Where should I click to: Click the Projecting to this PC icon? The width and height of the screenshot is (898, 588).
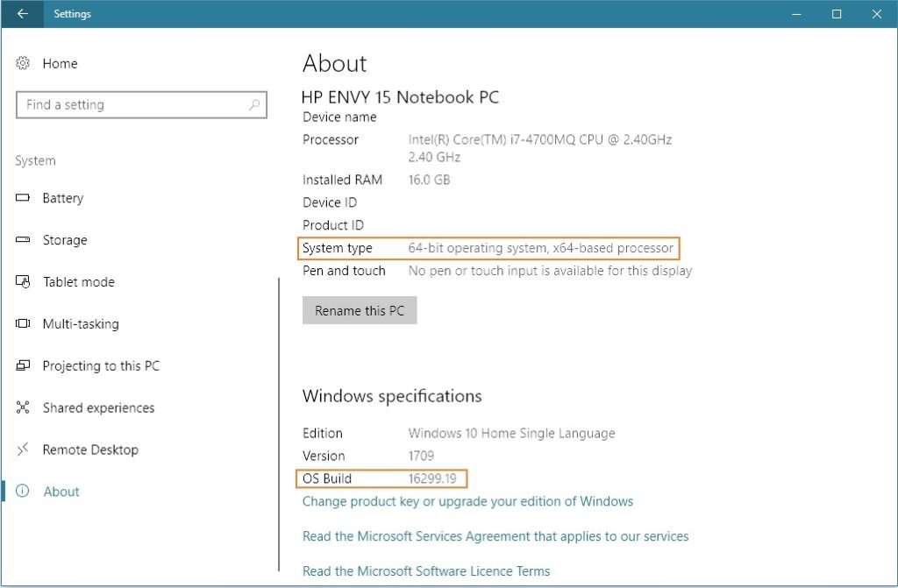(x=22, y=365)
